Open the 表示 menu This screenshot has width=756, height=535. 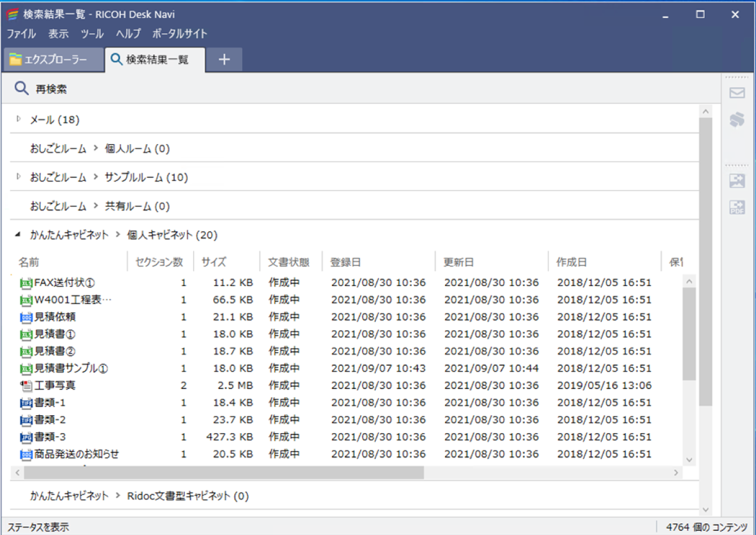click(58, 34)
